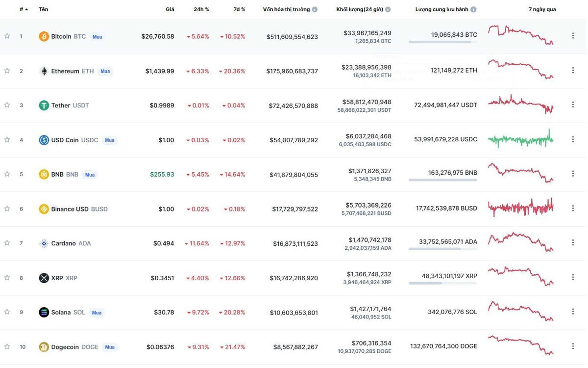Open the three-dot menu for Ethereum row

click(x=573, y=70)
